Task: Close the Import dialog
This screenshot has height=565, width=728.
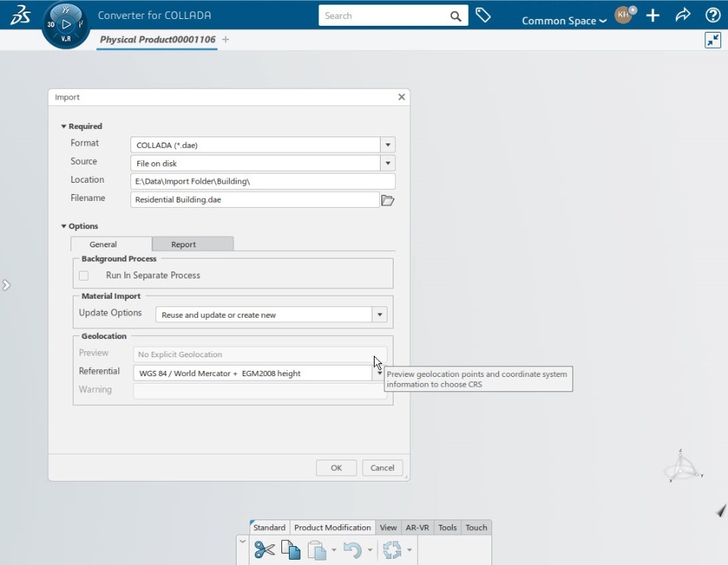Action: tap(402, 97)
